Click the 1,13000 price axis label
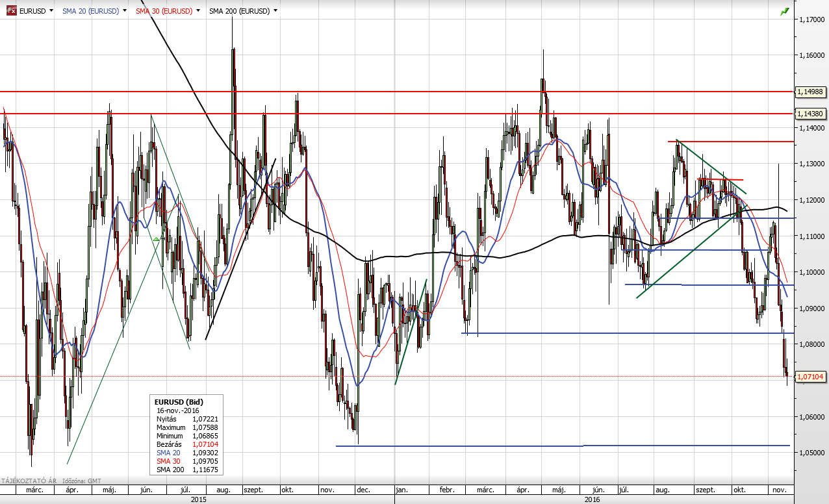The width and height of the screenshot is (829, 504). point(812,164)
